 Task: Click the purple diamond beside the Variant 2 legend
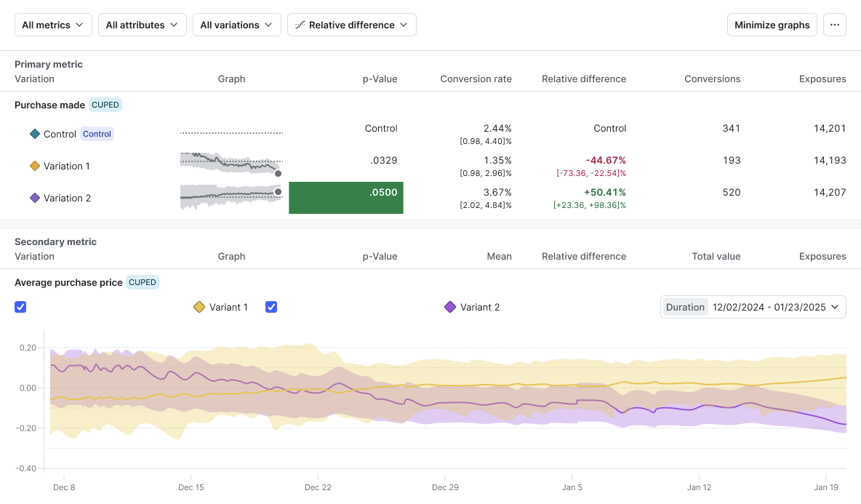pos(449,307)
